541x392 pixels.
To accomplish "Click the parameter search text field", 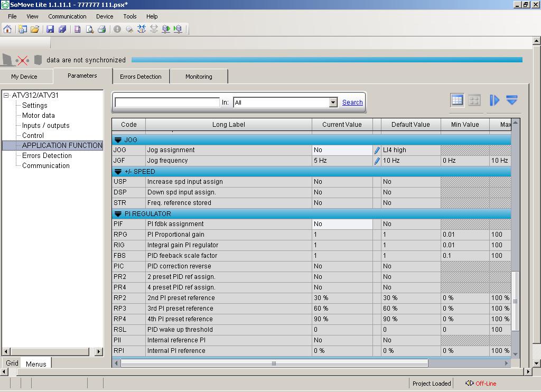I will pos(167,102).
